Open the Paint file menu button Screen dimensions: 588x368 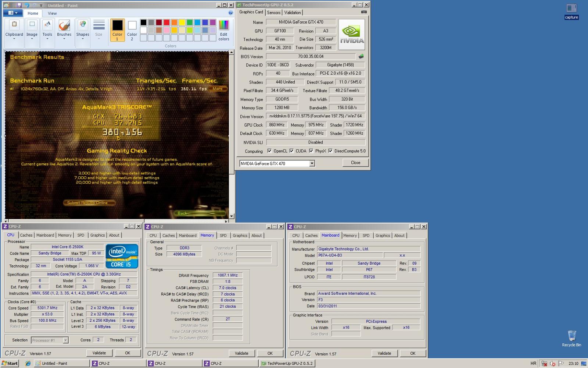point(13,13)
